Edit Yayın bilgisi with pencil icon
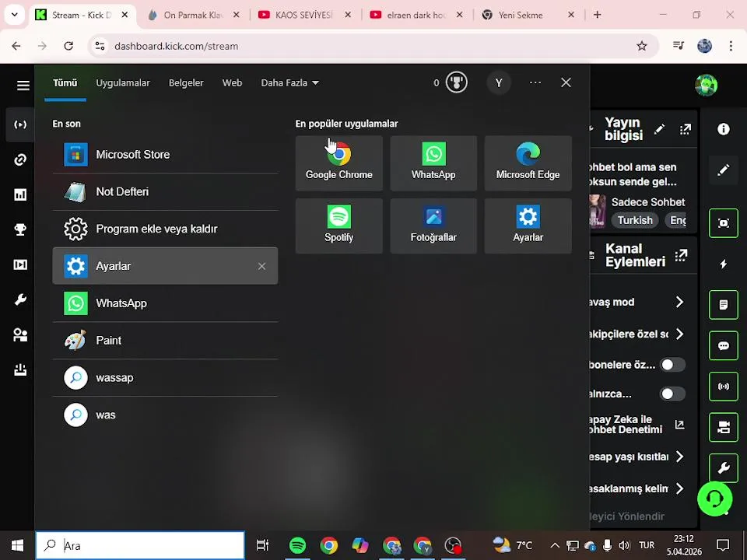Screen dimensions: 747x560 click(659, 129)
